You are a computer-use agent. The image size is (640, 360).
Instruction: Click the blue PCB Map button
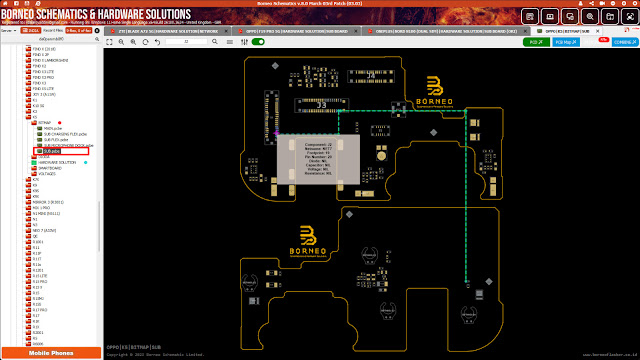(566, 42)
